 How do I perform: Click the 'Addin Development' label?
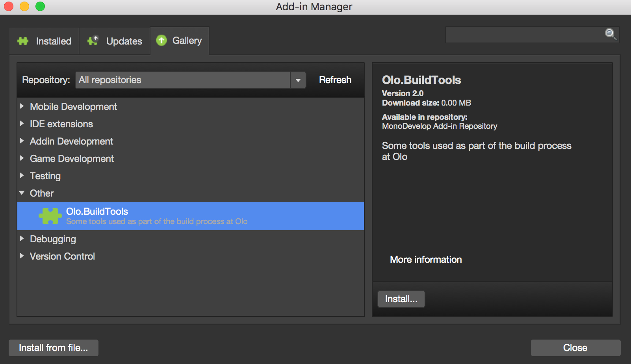coord(71,141)
